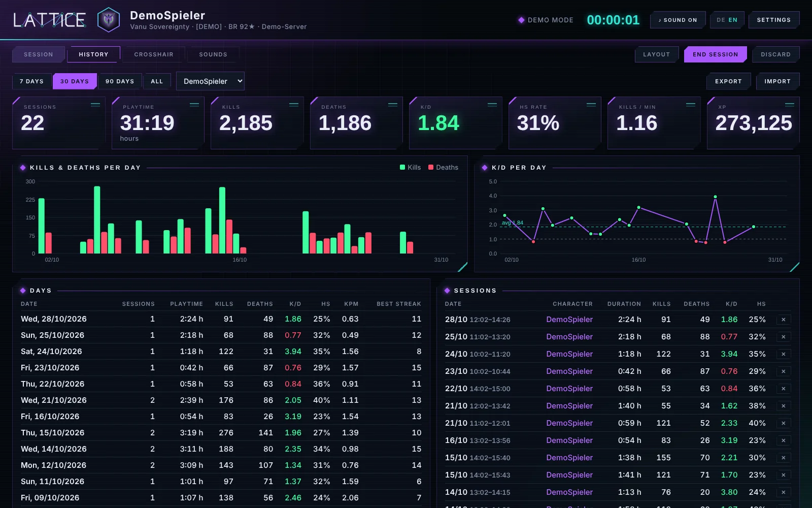Delete the 22/10 14:02–15:00 session
This screenshot has width=812, height=508.
(x=783, y=389)
